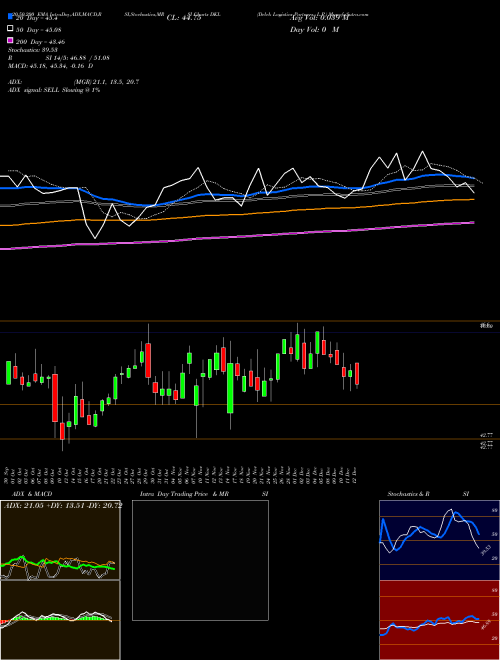
Task: Click the blue 20 Day EMA legend swatch
Action: click(10, 17)
